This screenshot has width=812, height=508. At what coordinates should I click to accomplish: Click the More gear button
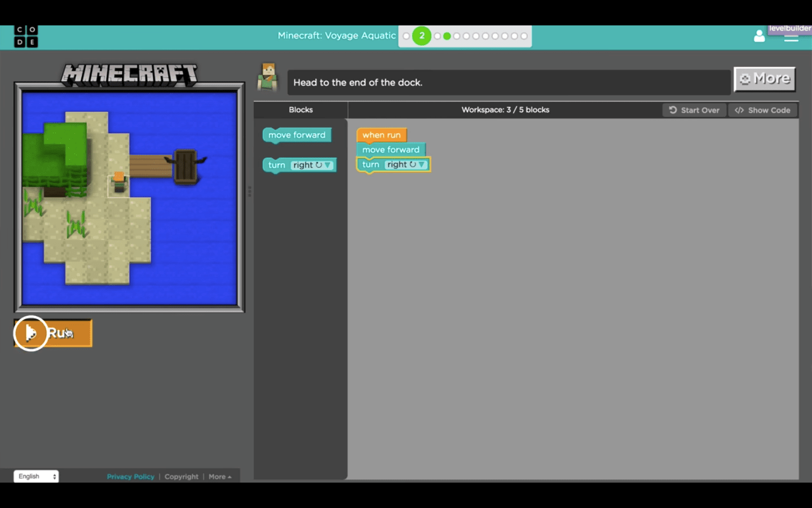765,79
